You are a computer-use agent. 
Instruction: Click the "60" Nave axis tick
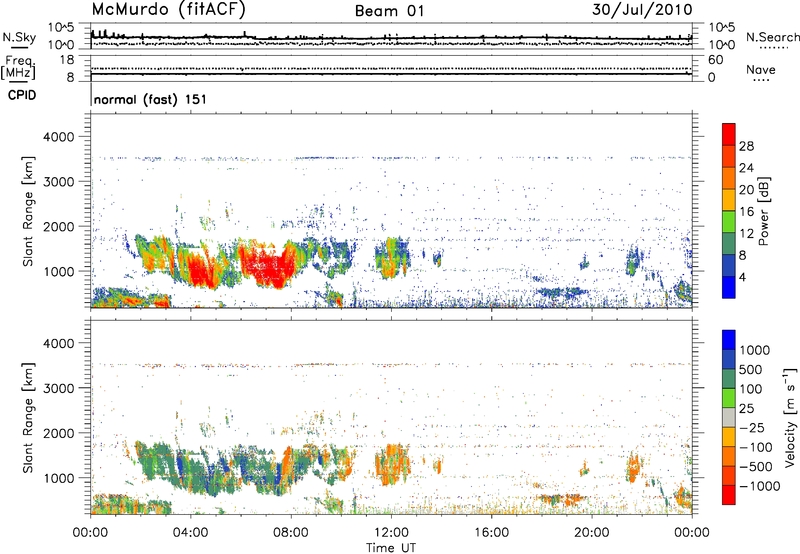coord(715,60)
